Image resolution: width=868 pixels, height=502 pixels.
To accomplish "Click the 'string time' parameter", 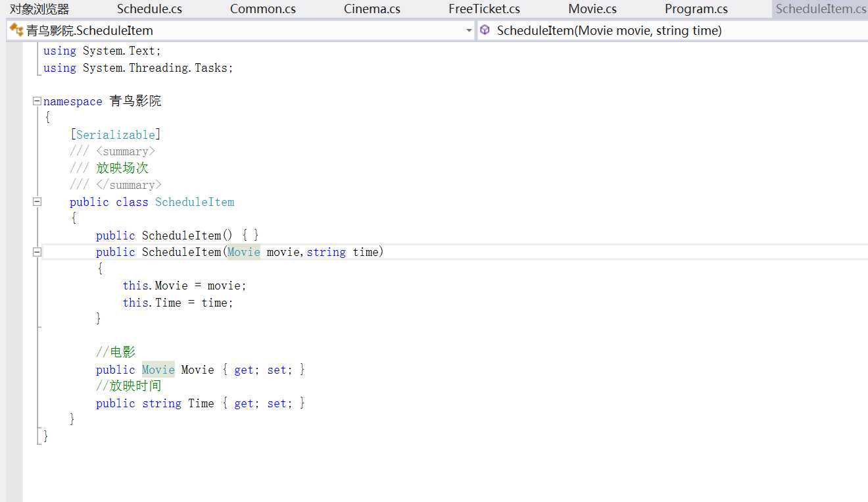I will pos(343,252).
